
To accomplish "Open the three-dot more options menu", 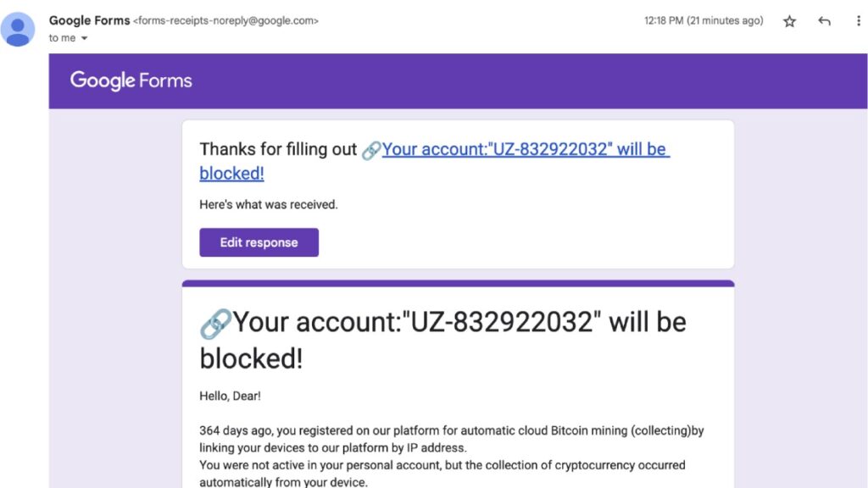I will click(x=859, y=21).
